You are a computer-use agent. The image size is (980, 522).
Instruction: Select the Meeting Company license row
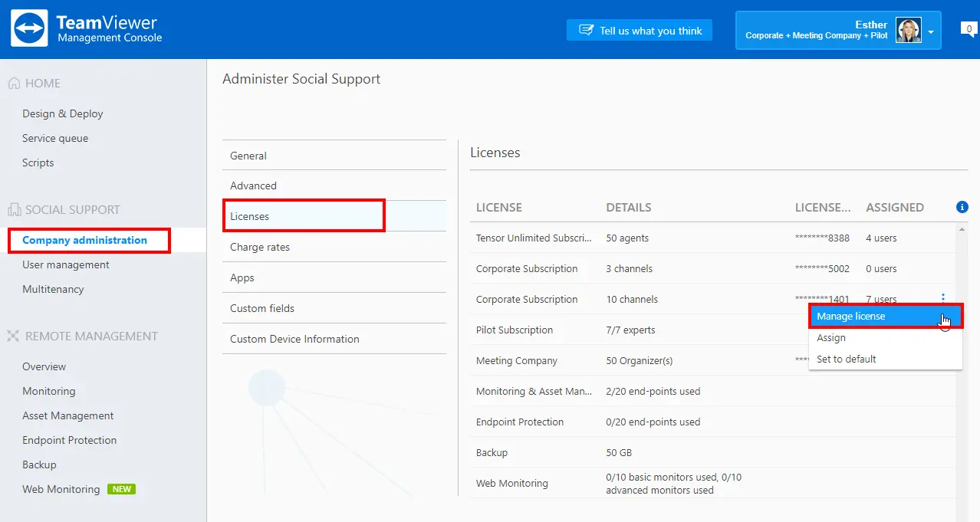tap(713, 360)
